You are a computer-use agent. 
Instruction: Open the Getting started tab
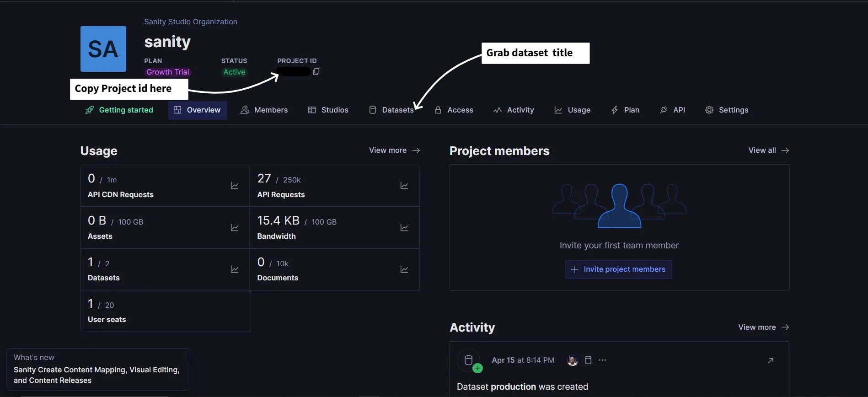click(x=119, y=110)
